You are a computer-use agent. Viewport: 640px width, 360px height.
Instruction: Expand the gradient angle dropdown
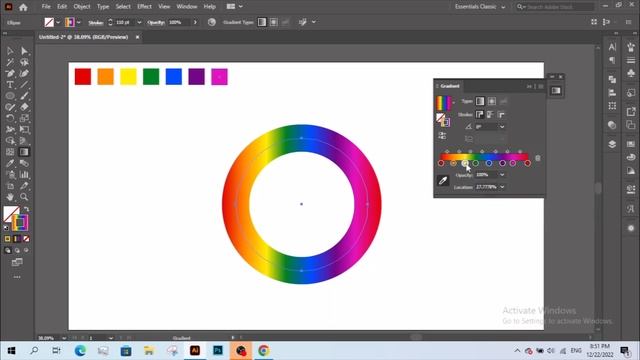coord(502,127)
